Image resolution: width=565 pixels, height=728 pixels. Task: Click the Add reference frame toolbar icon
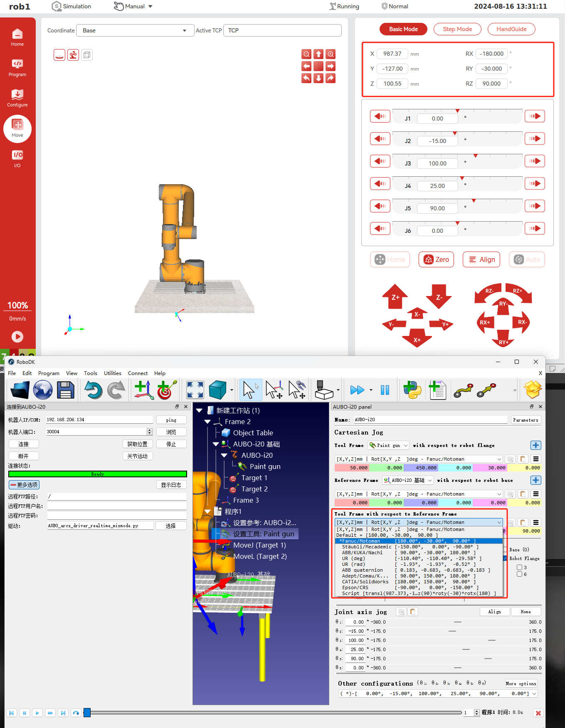[143, 390]
